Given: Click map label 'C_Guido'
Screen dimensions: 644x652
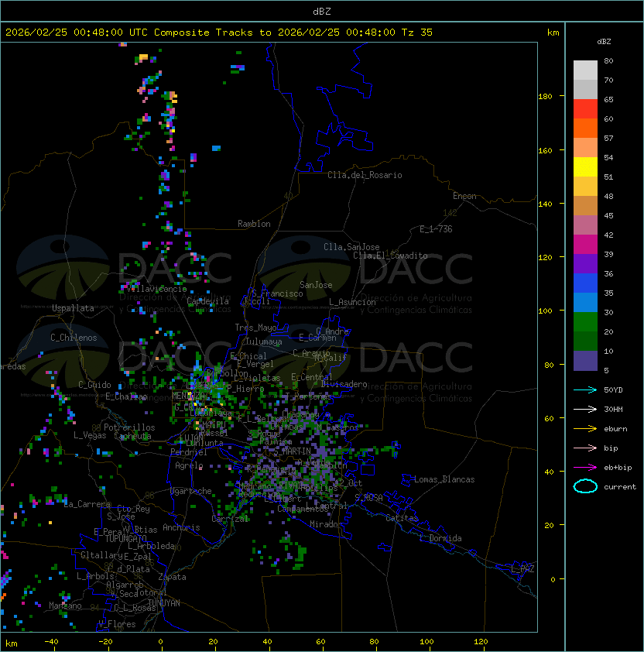Looking at the screenshot, I should click(x=94, y=385).
